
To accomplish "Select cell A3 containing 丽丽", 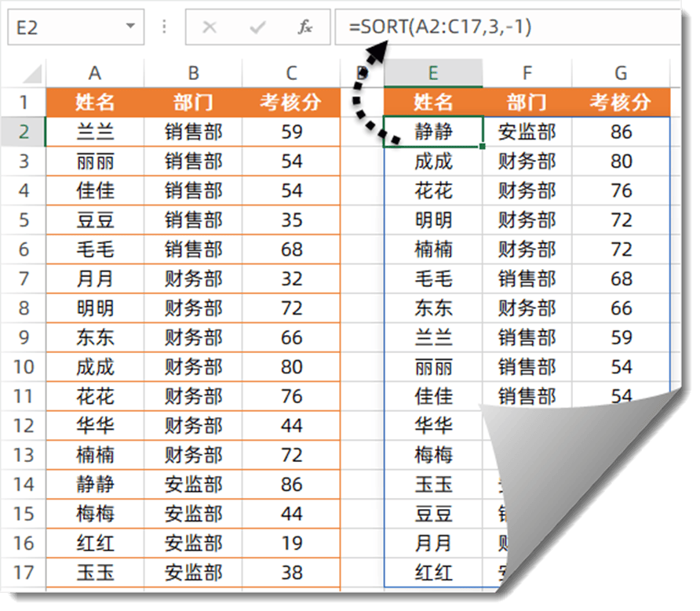I will (95, 161).
